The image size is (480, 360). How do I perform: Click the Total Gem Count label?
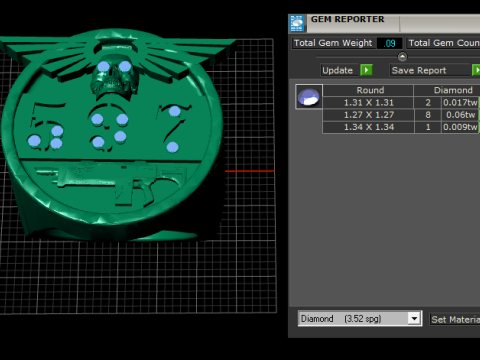[x=444, y=43]
